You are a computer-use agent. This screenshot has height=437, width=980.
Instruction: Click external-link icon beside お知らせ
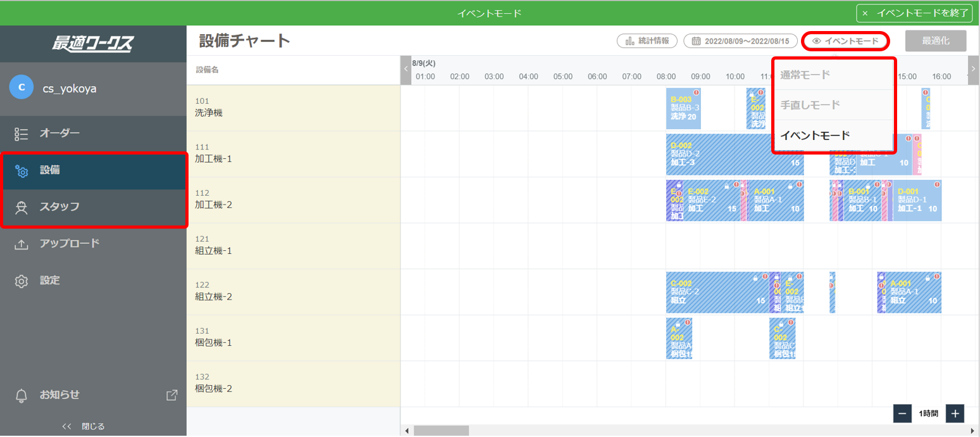point(171,395)
